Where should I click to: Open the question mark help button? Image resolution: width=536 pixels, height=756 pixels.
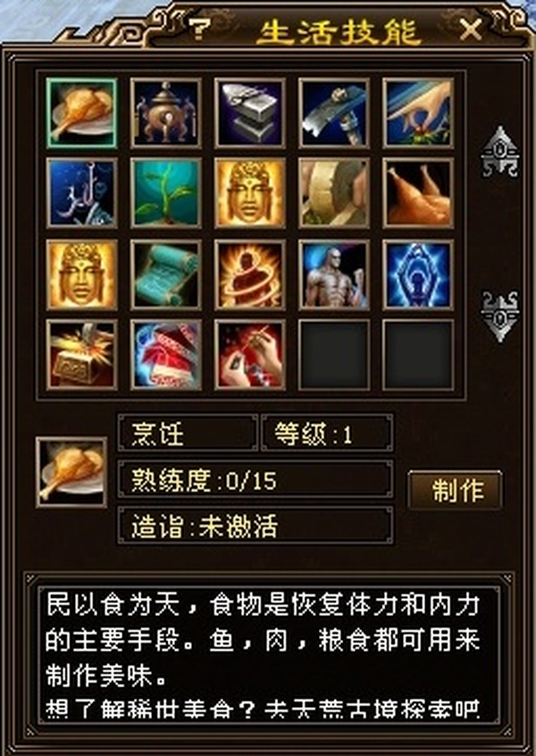(199, 29)
